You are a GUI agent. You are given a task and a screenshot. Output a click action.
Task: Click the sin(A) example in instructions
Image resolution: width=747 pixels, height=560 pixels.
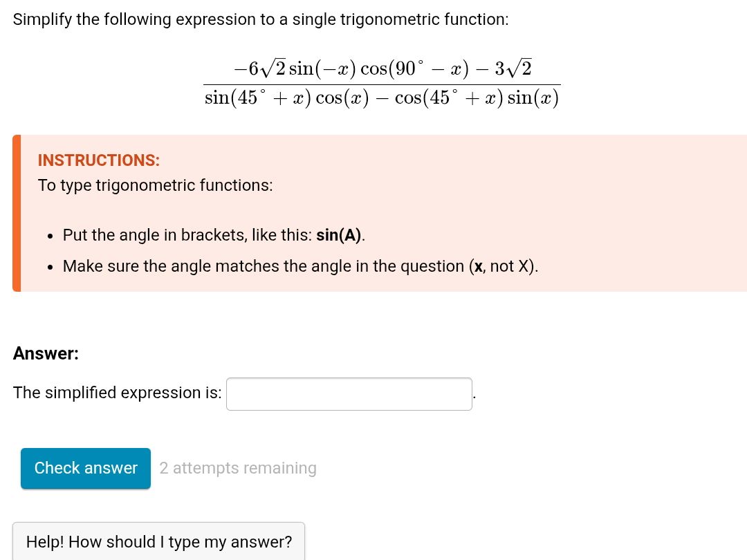pos(338,235)
